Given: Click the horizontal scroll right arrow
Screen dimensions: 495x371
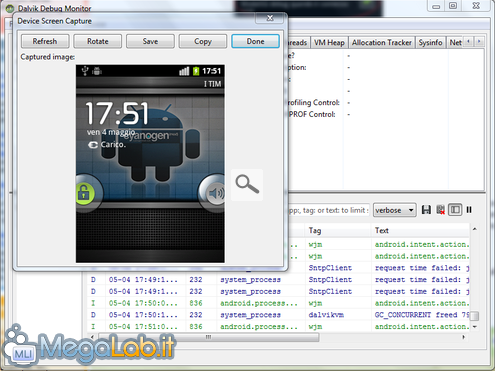Looking at the screenshot, I should (463, 337).
